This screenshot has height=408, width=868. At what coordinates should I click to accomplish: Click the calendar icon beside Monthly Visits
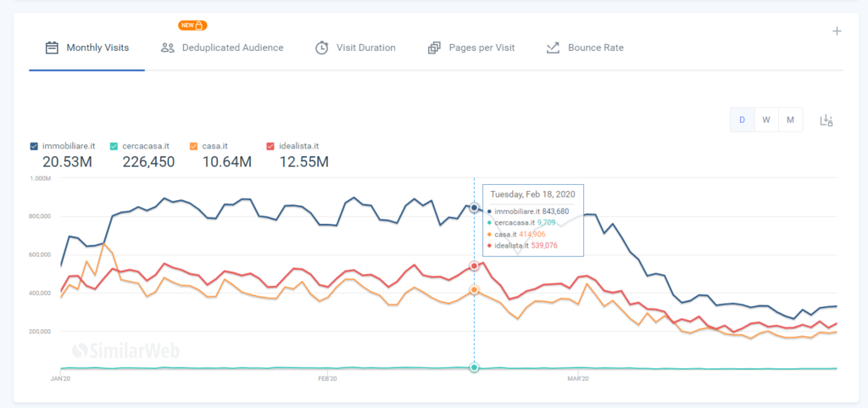coord(52,48)
